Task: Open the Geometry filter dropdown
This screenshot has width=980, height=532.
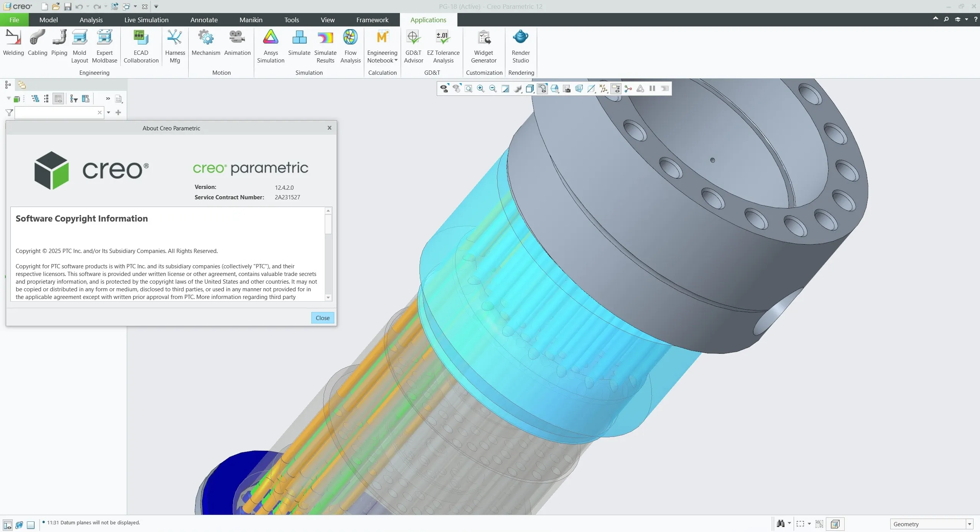Action: (x=969, y=524)
